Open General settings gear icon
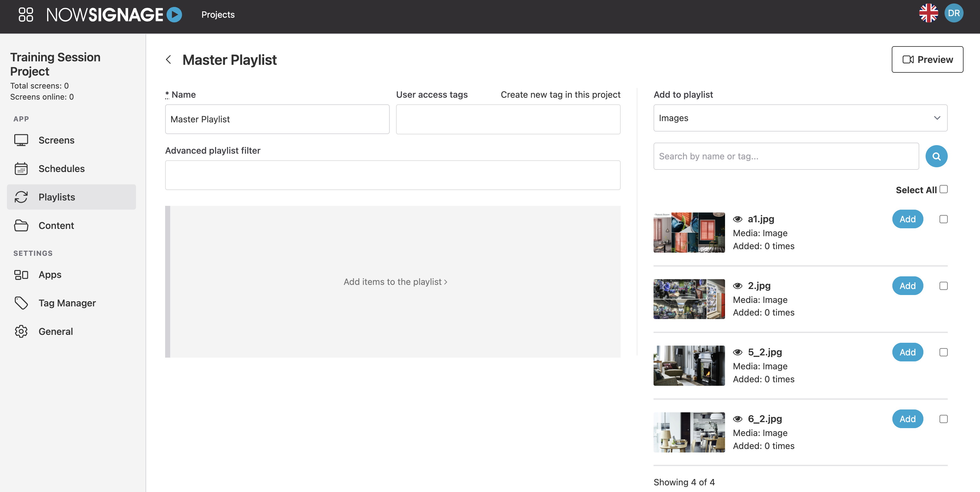Viewport: 980px width, 492px height. coord(21,331)
